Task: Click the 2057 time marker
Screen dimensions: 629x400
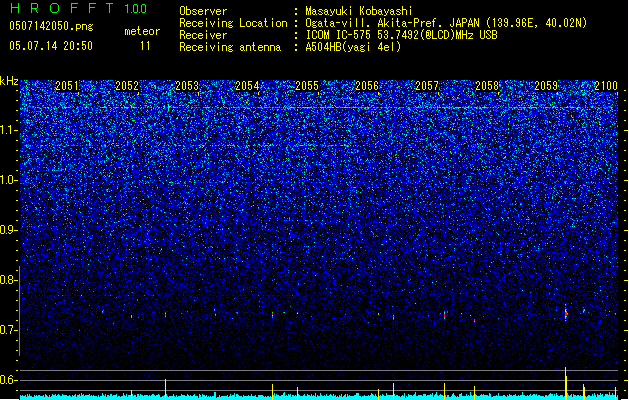Action: point(427,86)
